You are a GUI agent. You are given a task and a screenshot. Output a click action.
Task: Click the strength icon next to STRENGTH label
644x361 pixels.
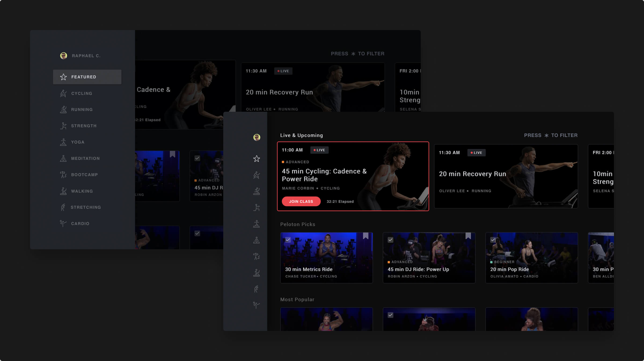click(x=64, y=125)
